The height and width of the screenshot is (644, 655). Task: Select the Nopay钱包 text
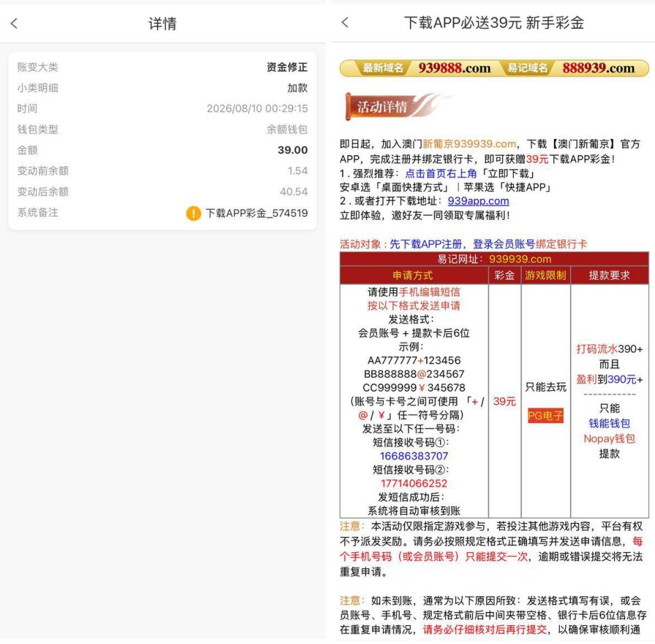(610, 439)
